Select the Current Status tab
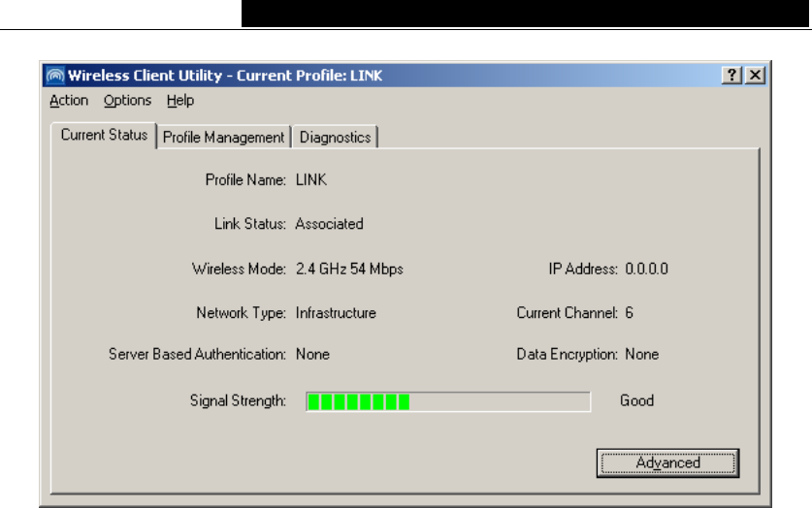The width and height of the screenshot is (812, 508). pos(104,135)
